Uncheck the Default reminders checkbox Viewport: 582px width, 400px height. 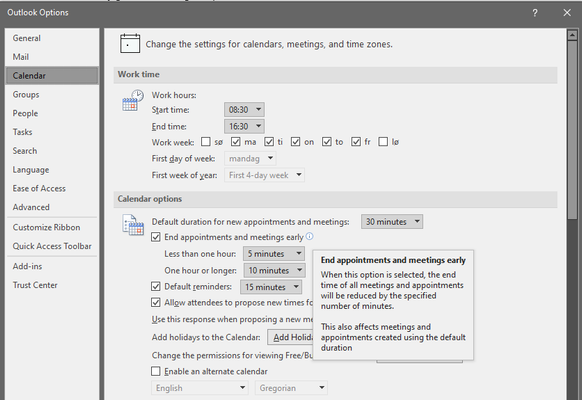click(156, 286)
